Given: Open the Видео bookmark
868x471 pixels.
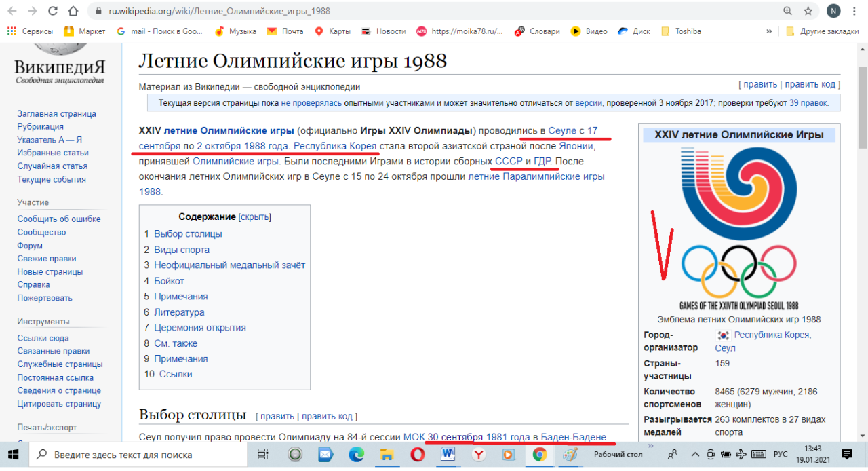Looking at the screenshot, I should [589, 31].
